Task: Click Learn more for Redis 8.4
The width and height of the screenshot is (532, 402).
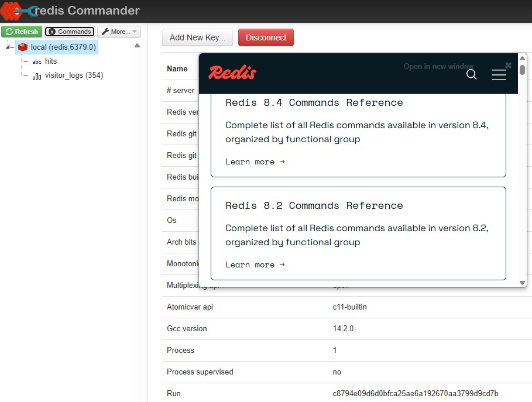Action: pyautogui.click(x=255, y=162)
